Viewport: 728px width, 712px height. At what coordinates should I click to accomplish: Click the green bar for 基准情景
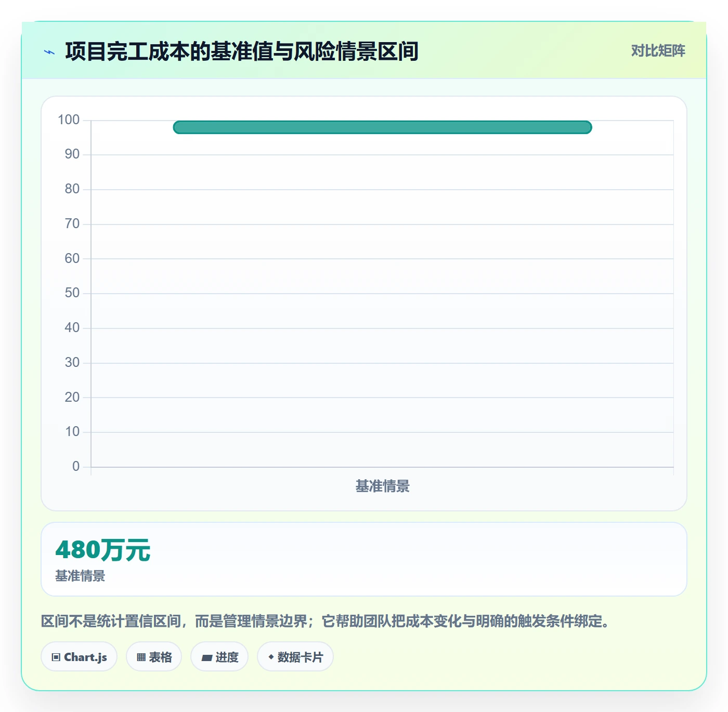pos(382,127)
